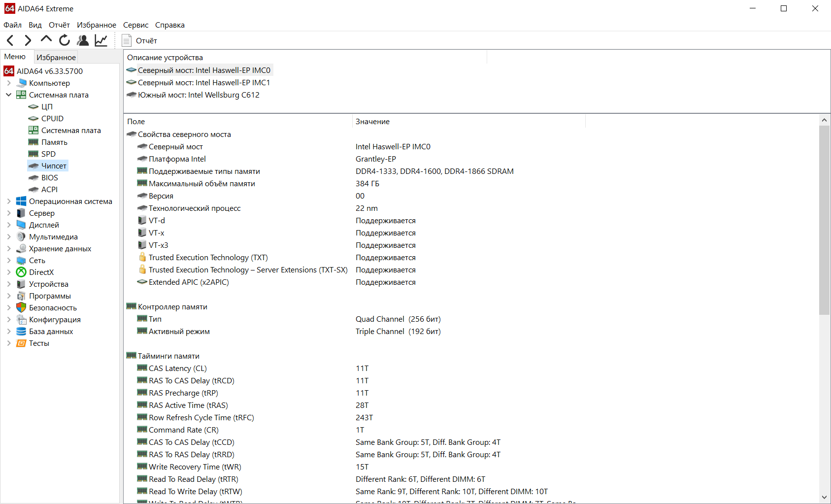Click the DirectX Xbox icon
831x504 pixels.
(21, 272)
